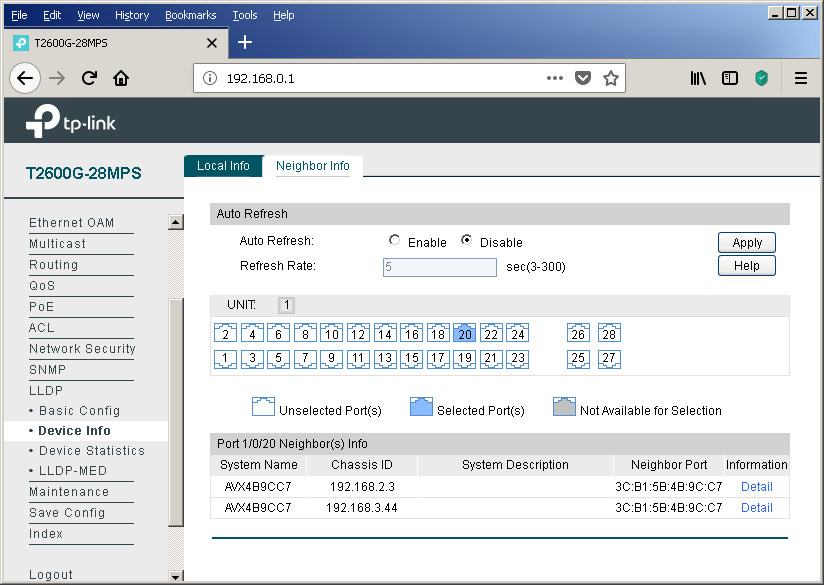Select port 2 icon in the port panel

[x=225, y=333]
